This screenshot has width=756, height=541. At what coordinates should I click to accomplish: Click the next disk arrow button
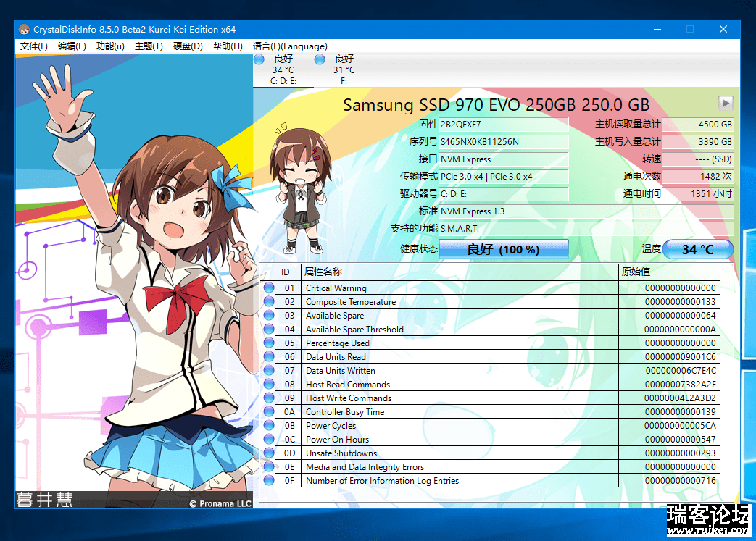coord(726,103)
